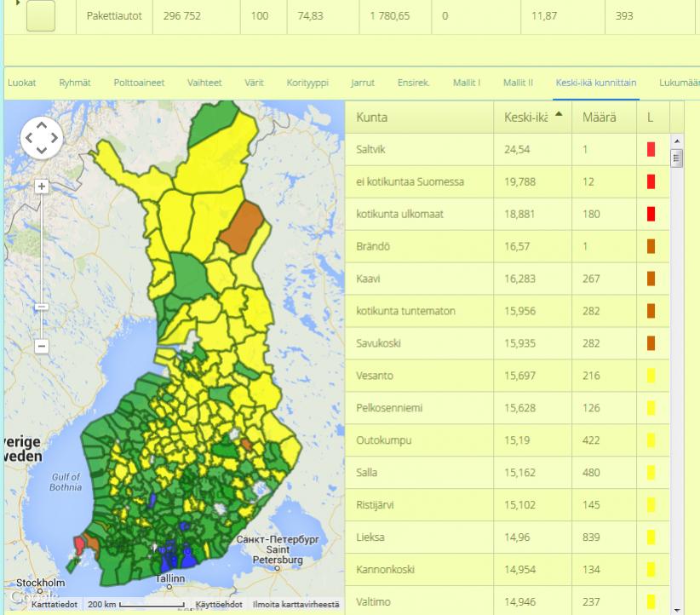Click the Google logo on the map
The width and height of the screenshot is (700, 615).
tap(33, 596)
